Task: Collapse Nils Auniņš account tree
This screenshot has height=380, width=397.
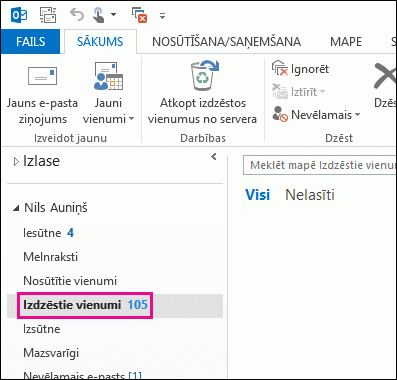Action: tap(16, 209)
